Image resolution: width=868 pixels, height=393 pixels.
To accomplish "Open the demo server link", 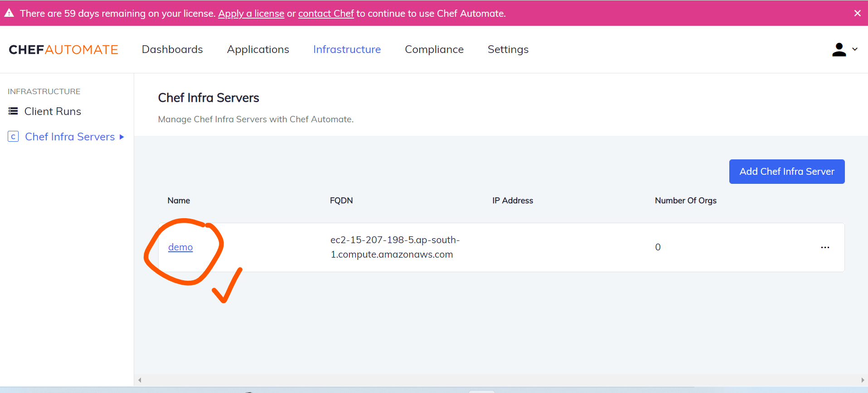I will pyautogui.click(x=180, y=247).
